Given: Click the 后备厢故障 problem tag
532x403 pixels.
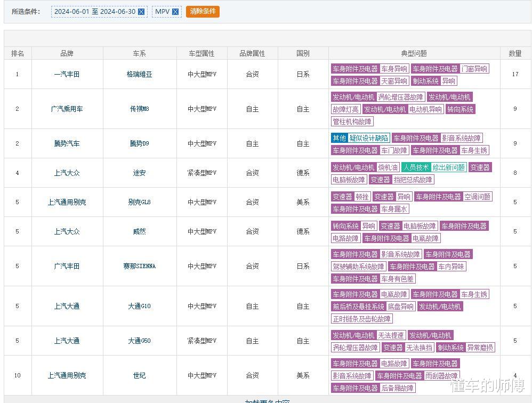Looking at the screenshot, I should click(x=397, y=388).
